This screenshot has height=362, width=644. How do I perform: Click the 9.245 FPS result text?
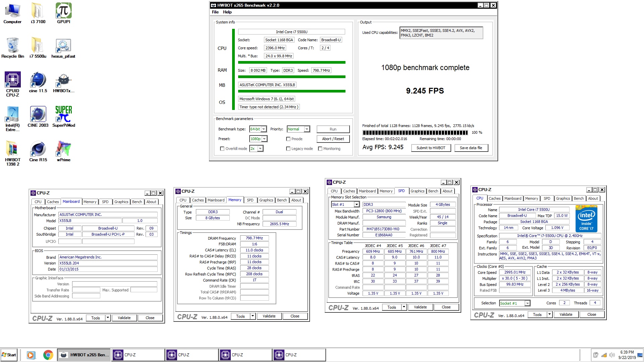pyautogui.click(x=425, y=91)
